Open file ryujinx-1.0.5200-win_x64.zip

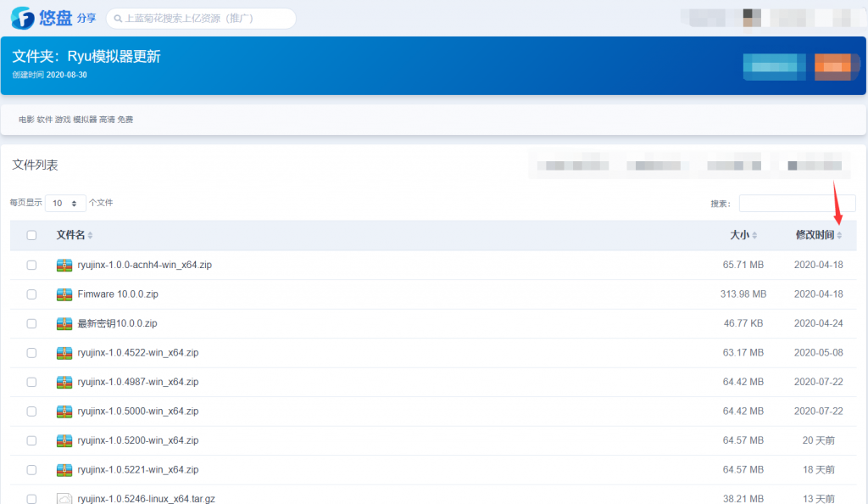click(138, 441)
